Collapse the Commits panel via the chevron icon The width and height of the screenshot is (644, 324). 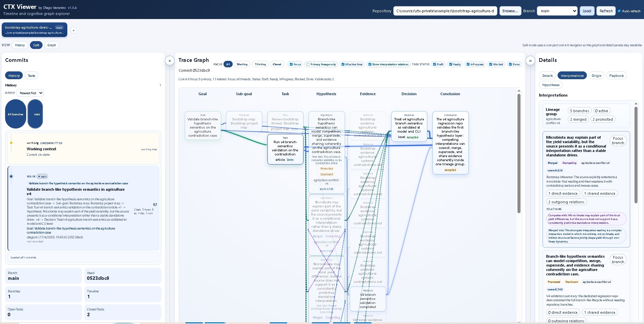[x=170, y=61]
